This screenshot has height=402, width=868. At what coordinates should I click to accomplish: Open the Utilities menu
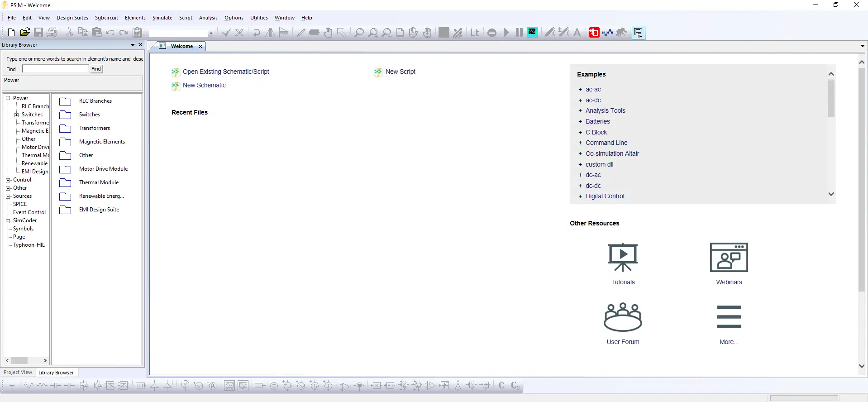(259, 18)
